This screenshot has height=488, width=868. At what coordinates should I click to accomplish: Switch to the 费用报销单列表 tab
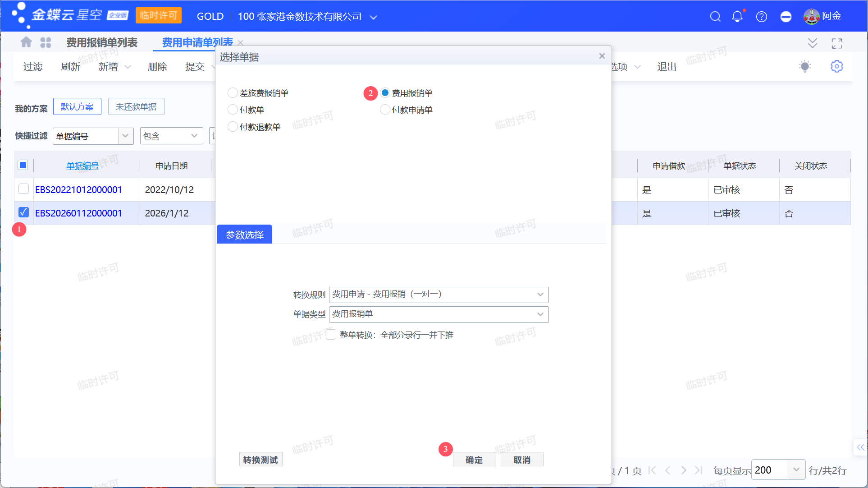click(x=102, y=42)
